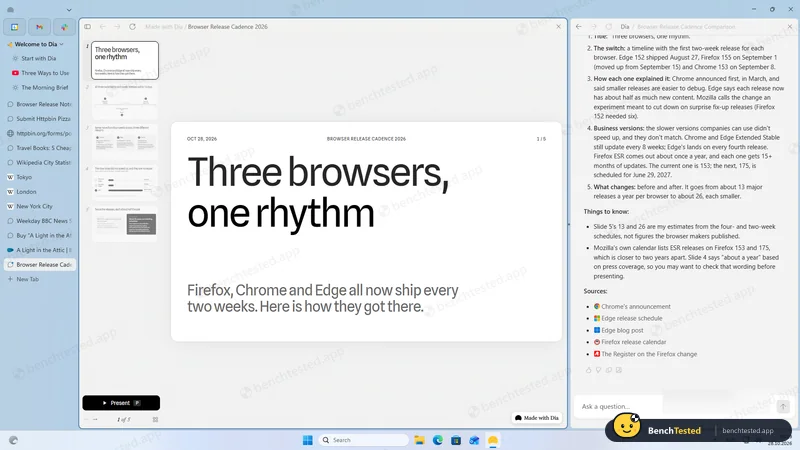
Task: Give the answer a thumbs down
Action: tap(598, 370)
